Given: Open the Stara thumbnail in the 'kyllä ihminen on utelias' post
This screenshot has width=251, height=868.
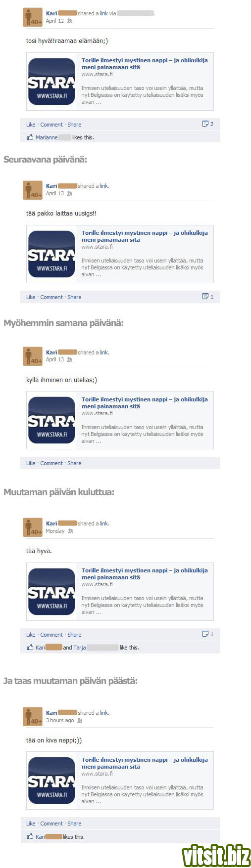Looking at the screenshot, I should (x=51, y=421).
